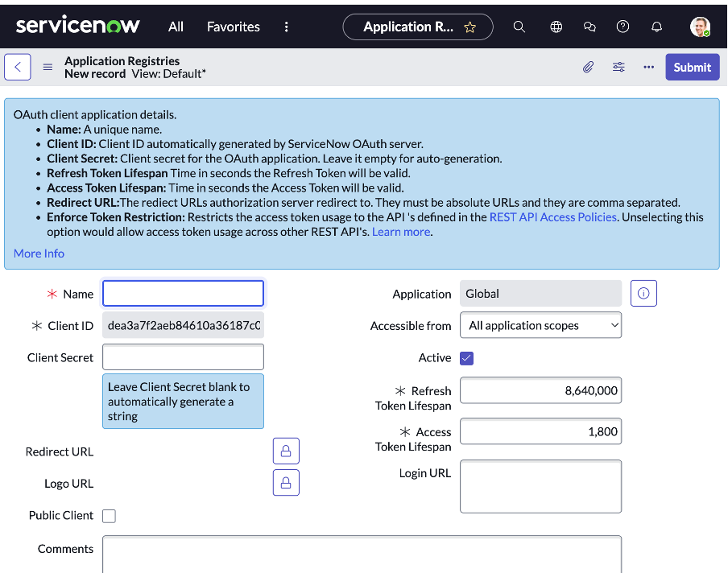Click the "OAuth client application details." heading
The image size is (728, 573).
click(x=95, y=114)
